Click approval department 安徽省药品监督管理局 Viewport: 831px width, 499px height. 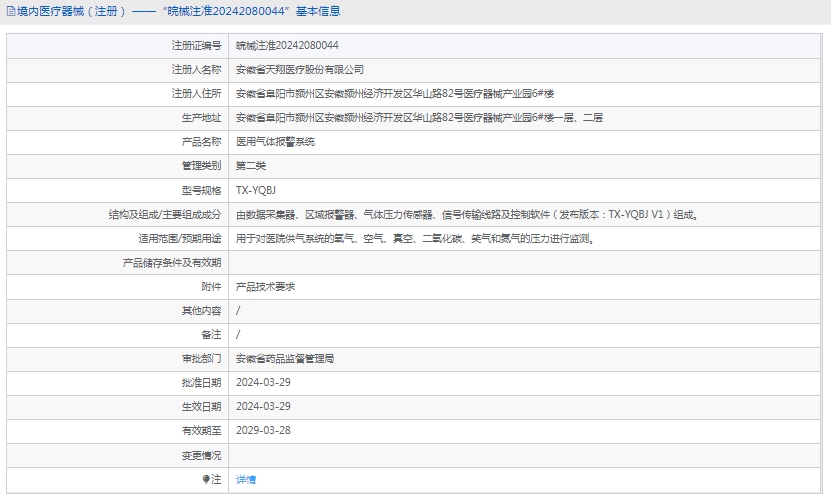(x=285, y=358)
